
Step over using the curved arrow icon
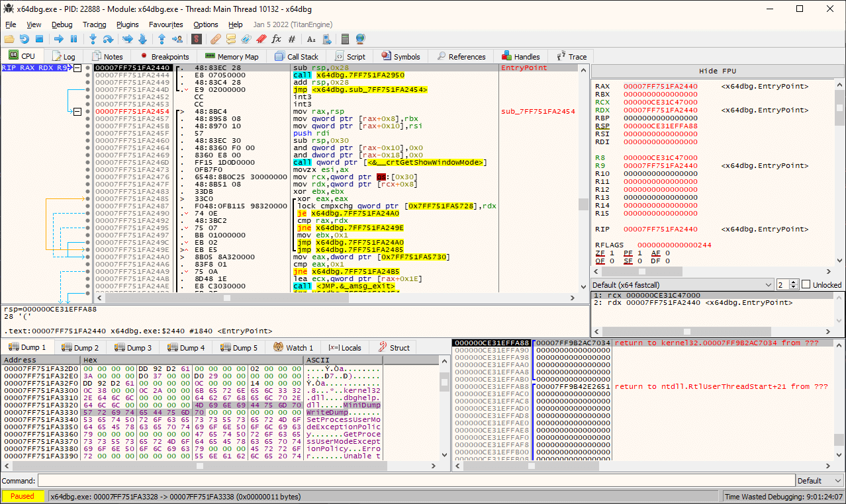click(x=108, y=39)
